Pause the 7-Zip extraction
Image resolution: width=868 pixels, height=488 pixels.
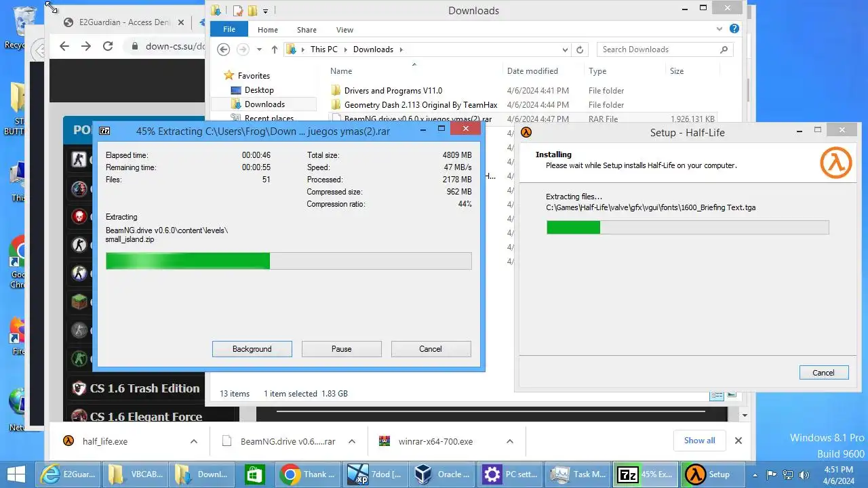point(342,349)
